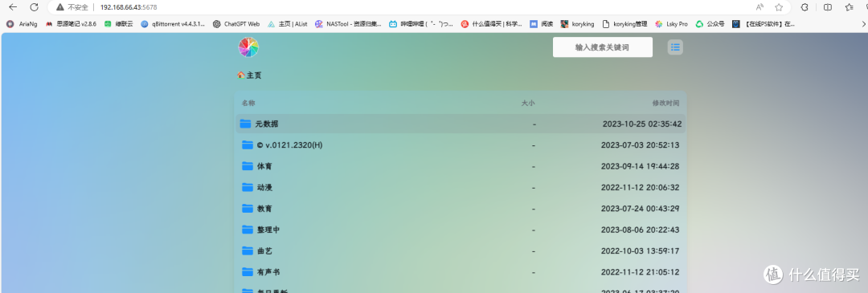Open the 动漫 folder

(x=461, y=187)
